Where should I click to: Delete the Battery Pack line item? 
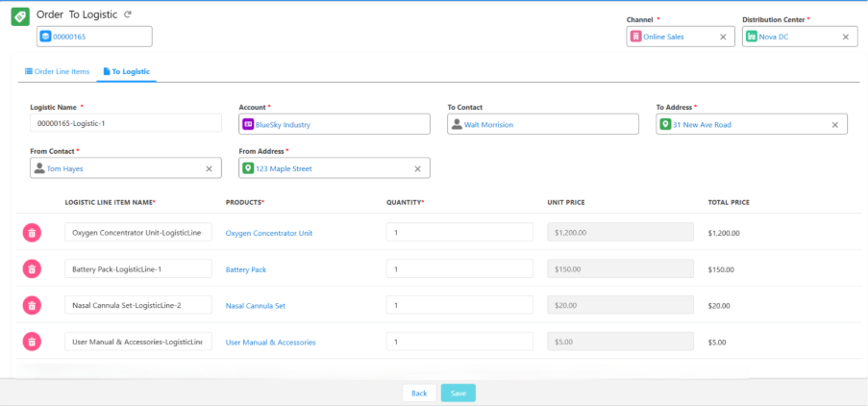32,268
